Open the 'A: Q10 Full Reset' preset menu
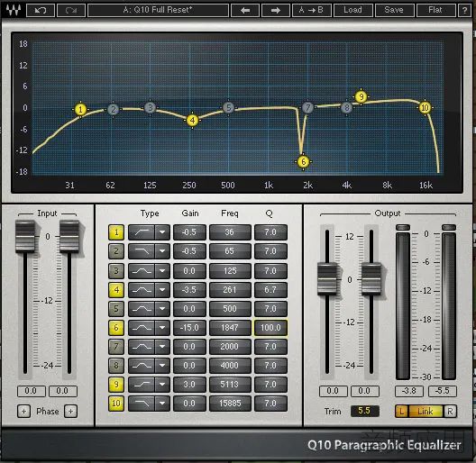 point(158,10)
